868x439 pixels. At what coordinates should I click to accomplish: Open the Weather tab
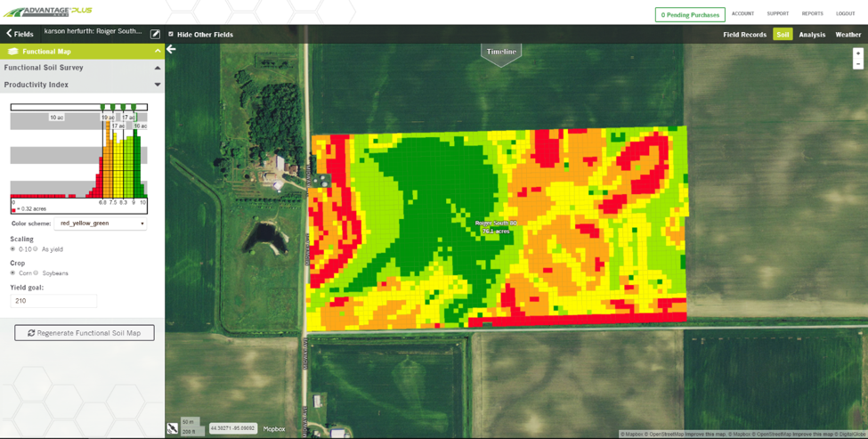(x=848, y=35)
